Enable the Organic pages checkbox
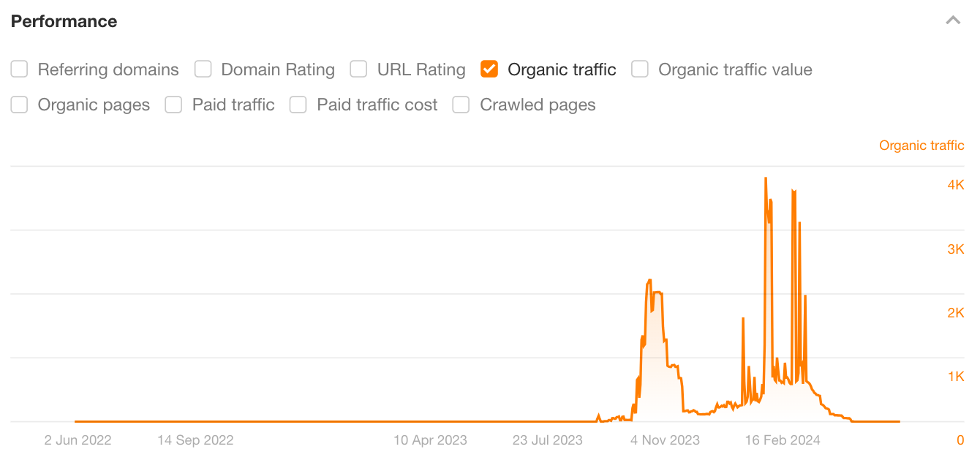The height and width of the screenshot is (460, 980). click(19, 105)
